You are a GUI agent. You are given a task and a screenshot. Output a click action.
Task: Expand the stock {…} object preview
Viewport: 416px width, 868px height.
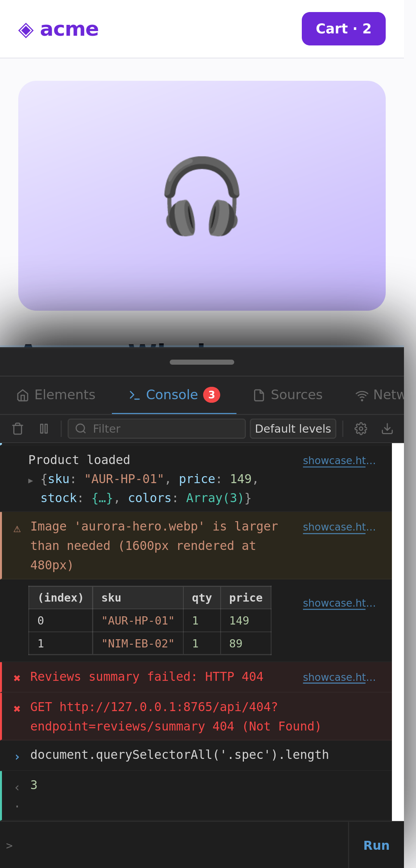(x=103, y=498)
